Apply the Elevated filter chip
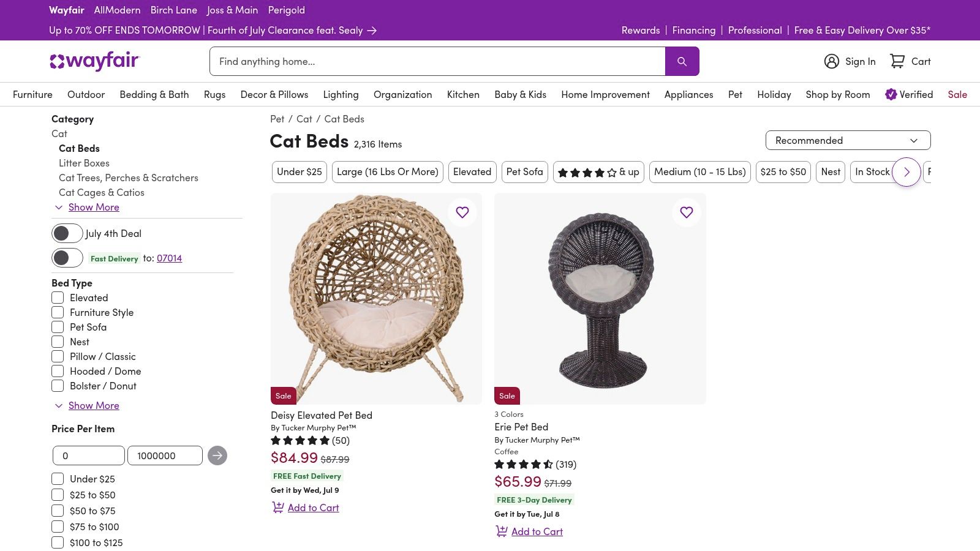Image resolution: width=980 pixels, height=551 pixels. (x=472, y=172)
